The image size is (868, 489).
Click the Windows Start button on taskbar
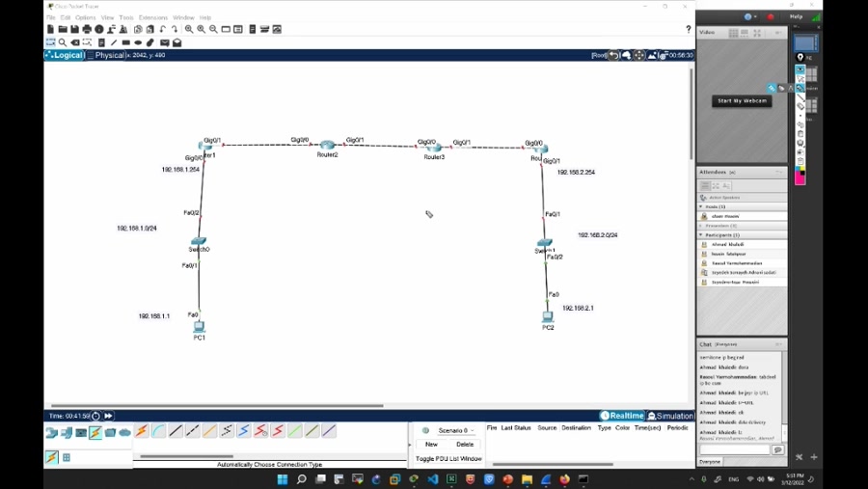coord(283,479)
